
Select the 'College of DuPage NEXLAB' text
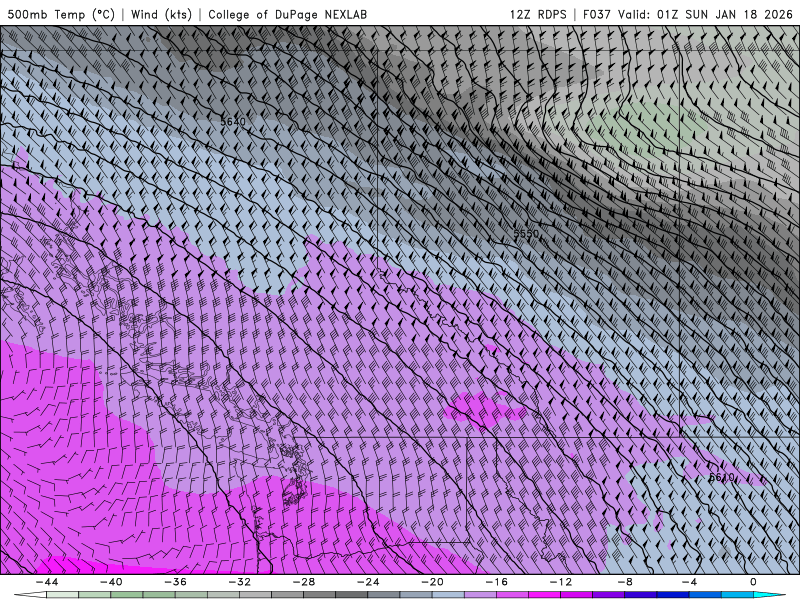[287, 14]
